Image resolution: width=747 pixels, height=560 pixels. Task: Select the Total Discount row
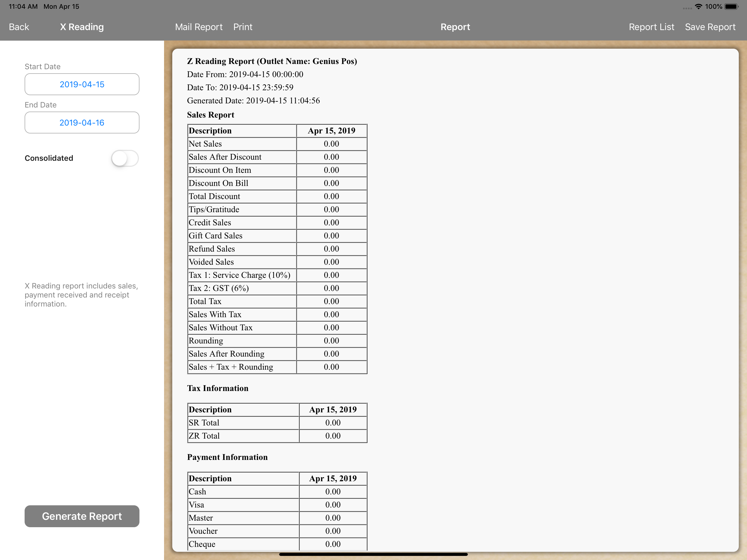[277, 197]
